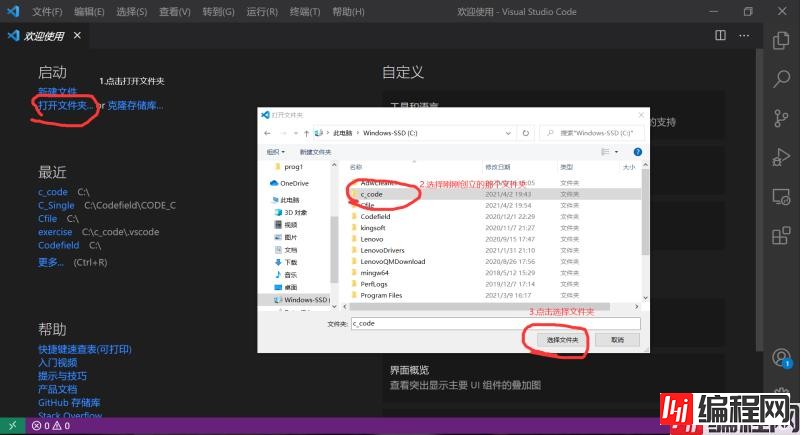Click the forward arrow in the file dialog
Image resolution: width=800 pixels, height=435 pixels.
click(x=284, y=133)
